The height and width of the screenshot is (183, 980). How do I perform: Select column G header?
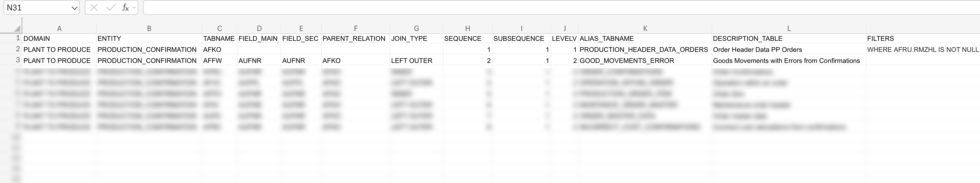(416, 29)
